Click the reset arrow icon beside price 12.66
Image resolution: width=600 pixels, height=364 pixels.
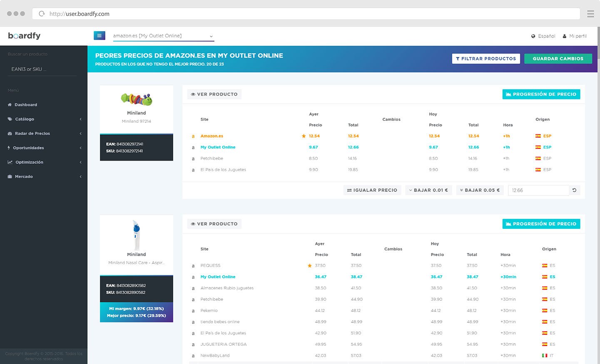(574, 190)
